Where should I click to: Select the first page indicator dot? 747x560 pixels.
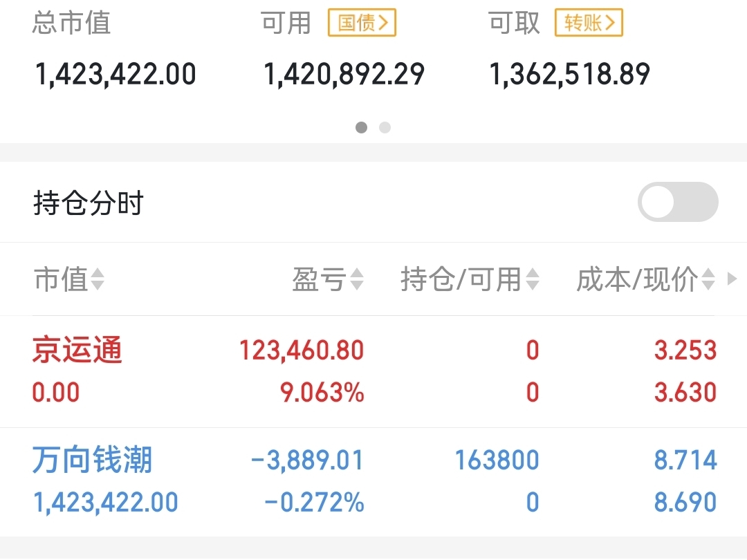coord(362,128)
